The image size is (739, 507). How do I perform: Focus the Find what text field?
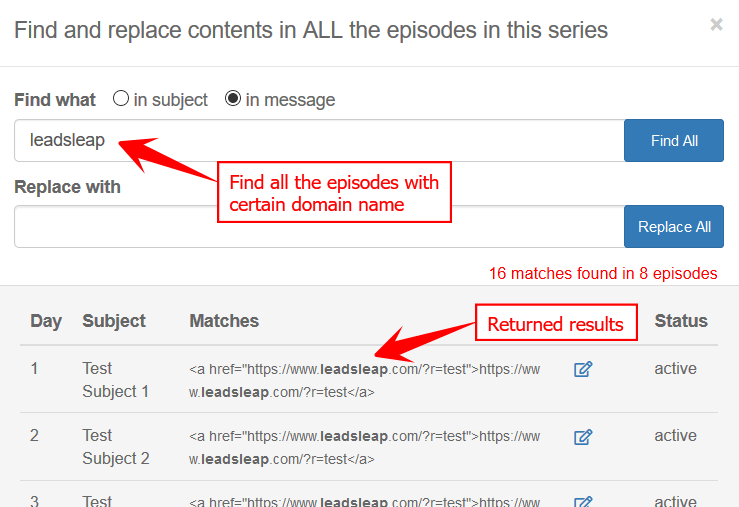[x=319, y=140]
